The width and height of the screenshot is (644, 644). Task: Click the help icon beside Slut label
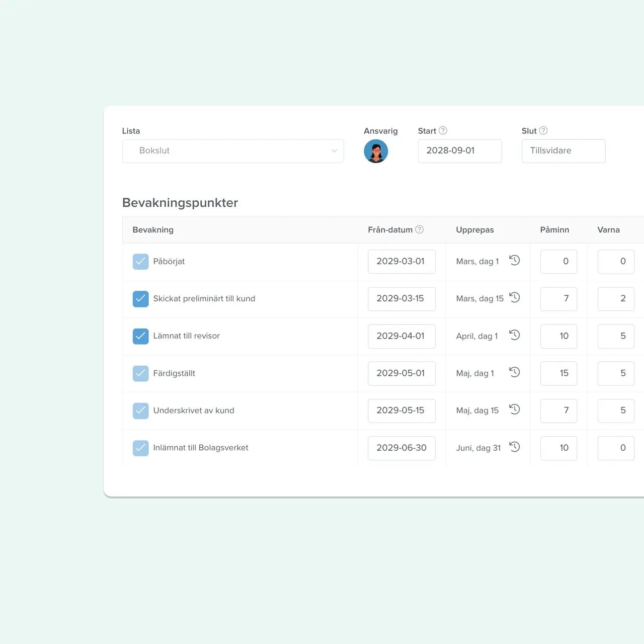[x=543, y=131]
